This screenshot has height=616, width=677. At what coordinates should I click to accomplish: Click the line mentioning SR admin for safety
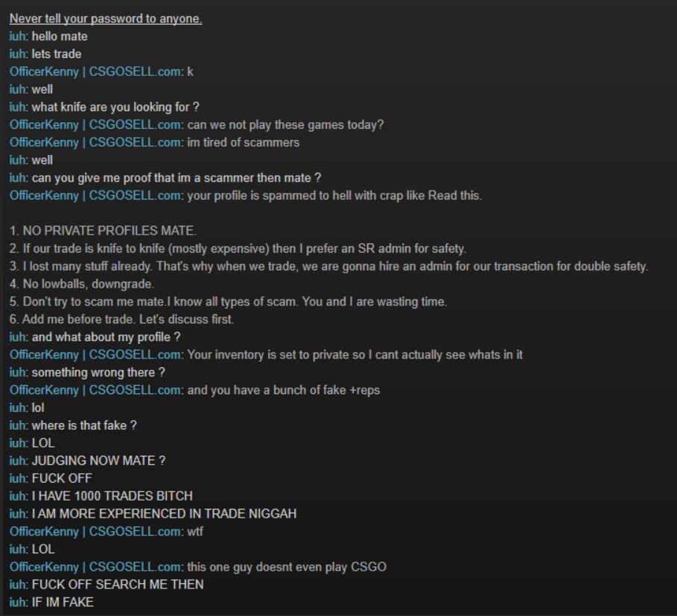pyautogui.click(x=238, y=249)
